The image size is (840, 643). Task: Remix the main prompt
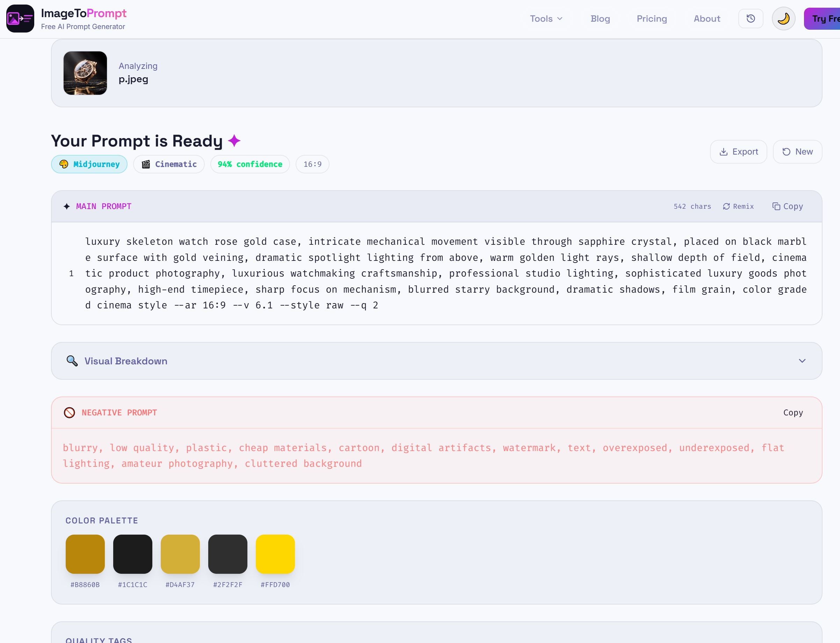(x=738, y=206)
